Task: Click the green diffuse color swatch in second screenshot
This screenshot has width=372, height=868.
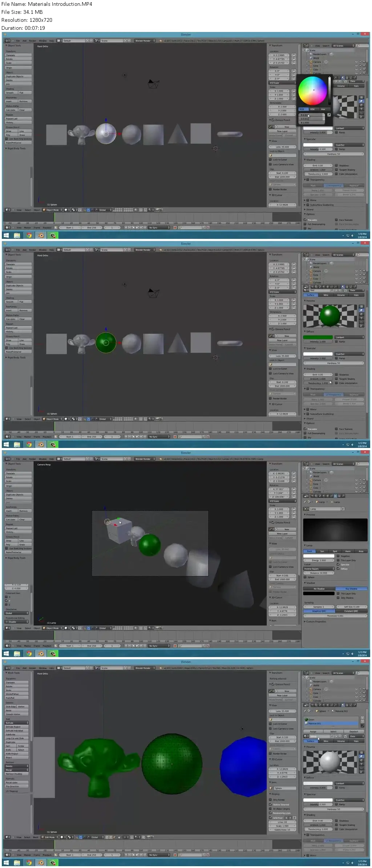Action: coord(318,337)
